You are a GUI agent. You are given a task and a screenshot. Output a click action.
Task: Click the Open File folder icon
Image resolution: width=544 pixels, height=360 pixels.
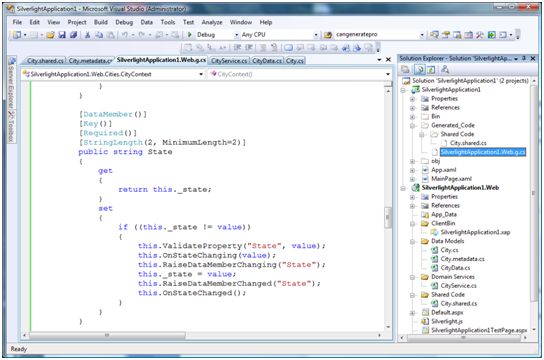pos(50,35)
